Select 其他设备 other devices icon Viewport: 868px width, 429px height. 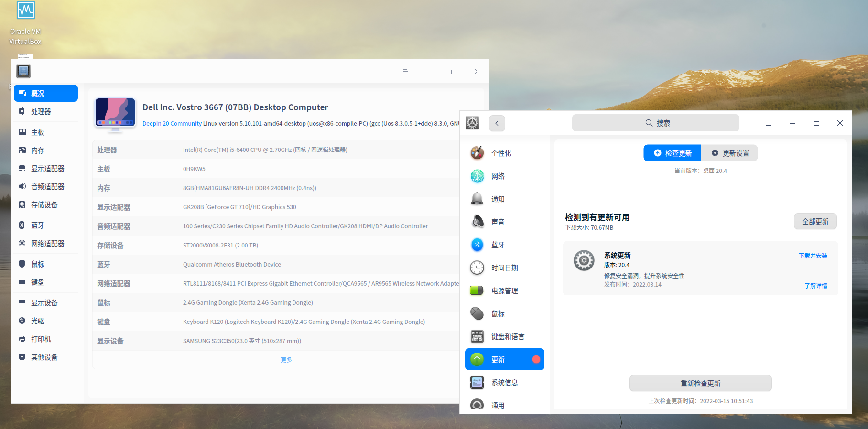click(22, 357)
